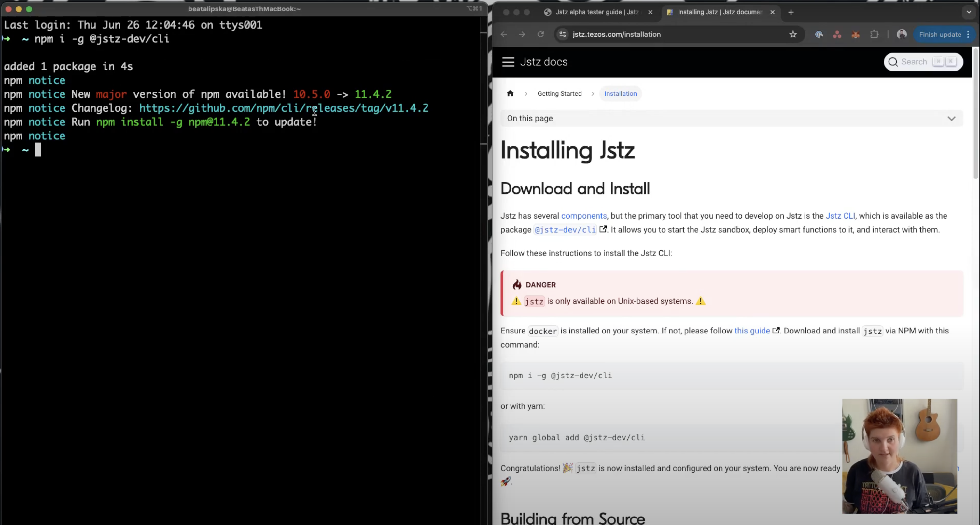This screenshot has height=525, width=980.
Task: Open the Chrome profile avatar
Action: click(901, 35)
